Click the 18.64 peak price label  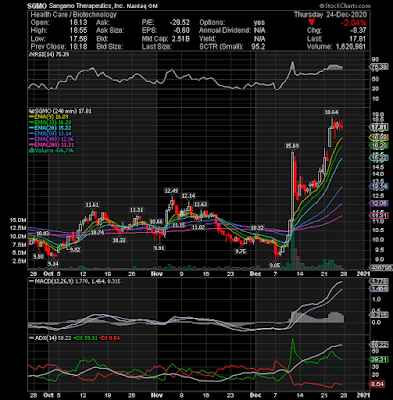[332, 112]
